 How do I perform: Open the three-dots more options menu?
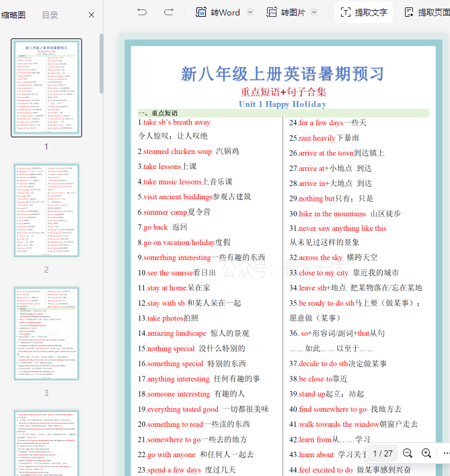tap(445, 453)
